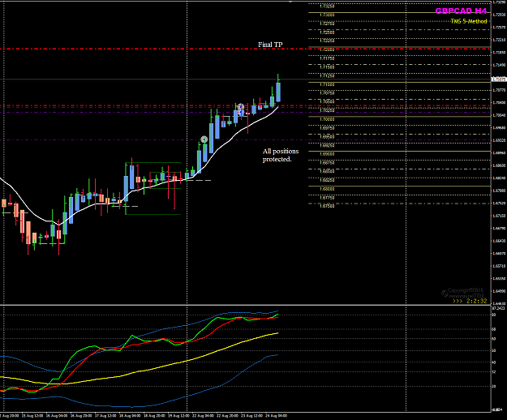
Task: Click the circle marker near the 1.70500 red line
Action: (x=240, y=106)
